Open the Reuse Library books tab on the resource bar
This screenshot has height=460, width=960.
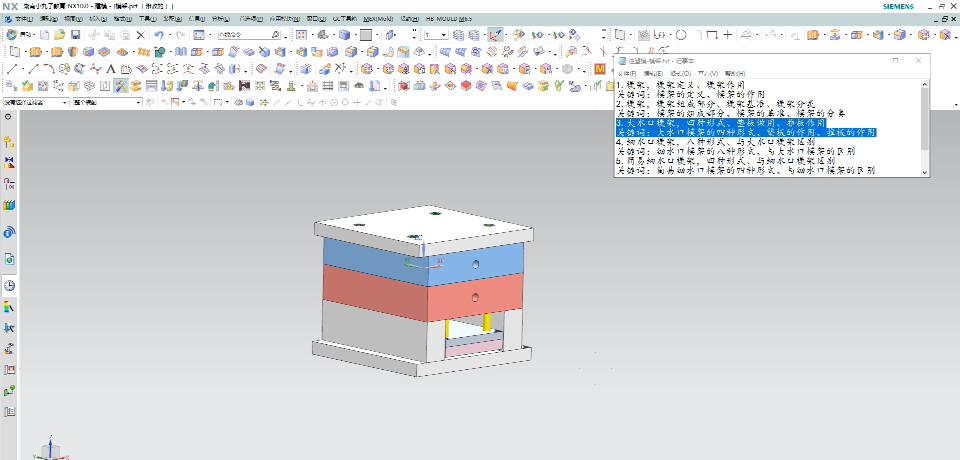tap(9, 206)
